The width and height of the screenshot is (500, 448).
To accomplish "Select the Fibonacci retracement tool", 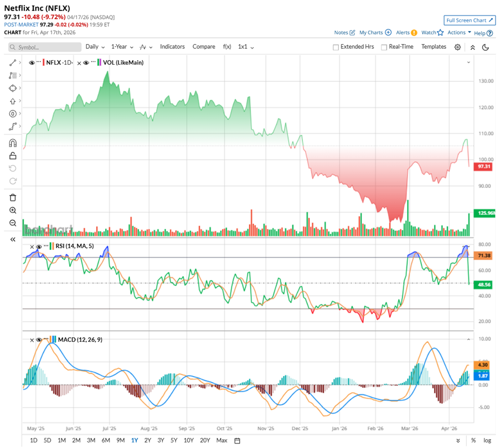I will pyautogui.click(x=13, y=75).
